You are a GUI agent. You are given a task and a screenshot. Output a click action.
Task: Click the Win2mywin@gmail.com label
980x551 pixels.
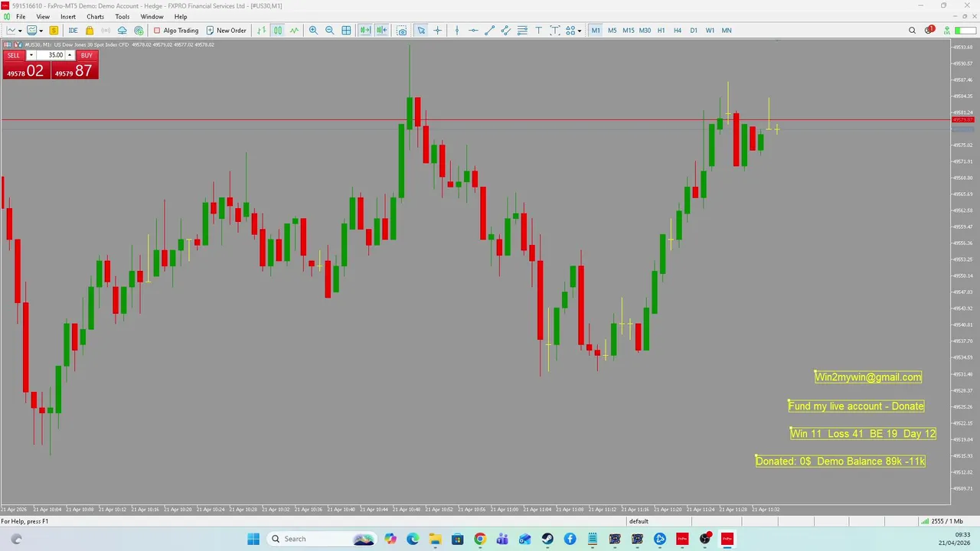coord(868,377)
